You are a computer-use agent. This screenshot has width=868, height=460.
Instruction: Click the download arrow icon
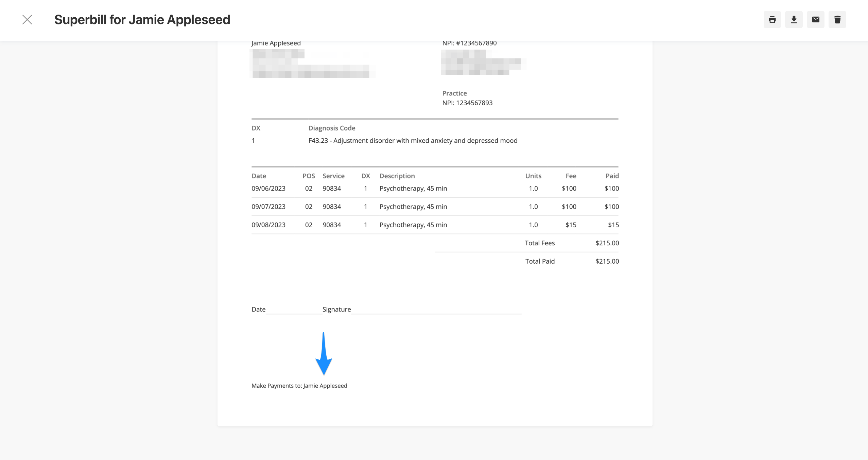pyautogui.click(x=794, y=20)
